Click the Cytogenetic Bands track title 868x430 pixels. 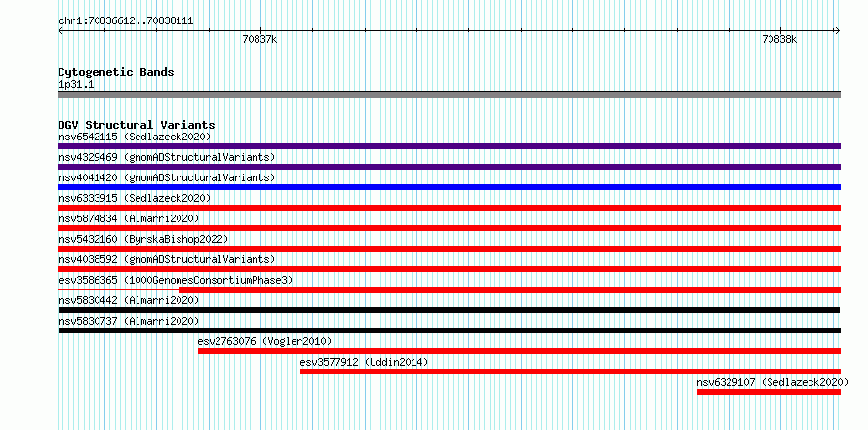pyautogui.click(x=116, y=72)
